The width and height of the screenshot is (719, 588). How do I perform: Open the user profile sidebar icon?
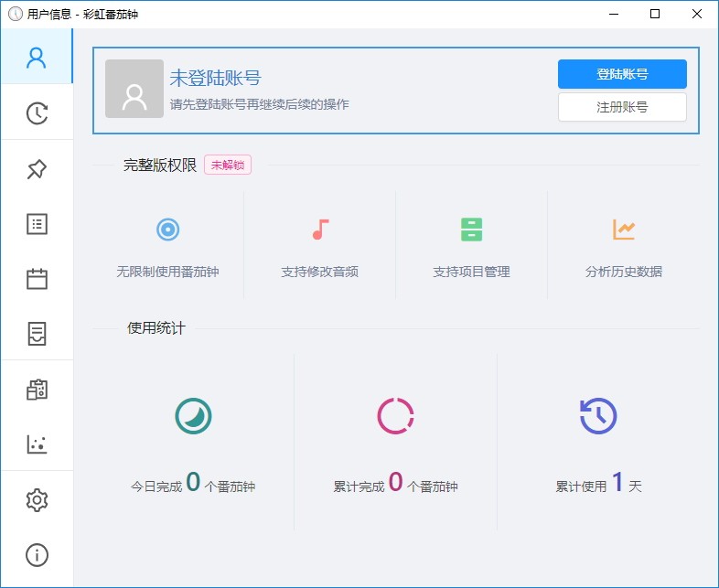click(37, 58)
